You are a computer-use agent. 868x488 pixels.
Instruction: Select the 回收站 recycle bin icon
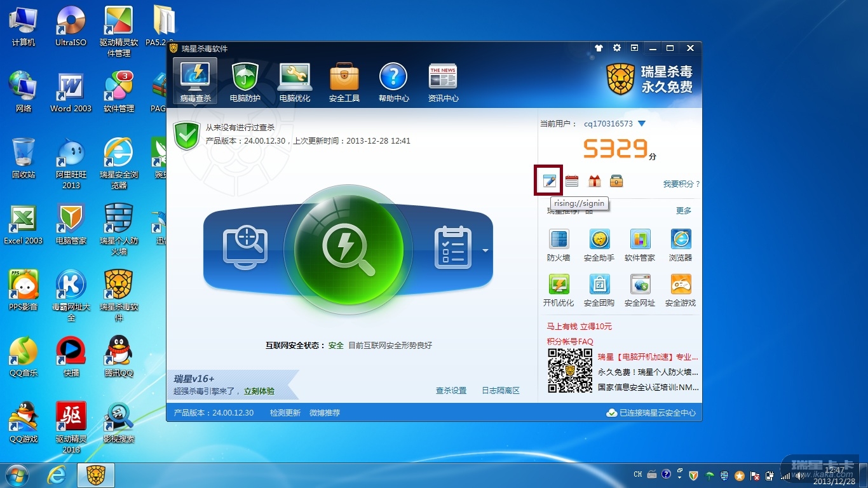(x=24, y=159)
